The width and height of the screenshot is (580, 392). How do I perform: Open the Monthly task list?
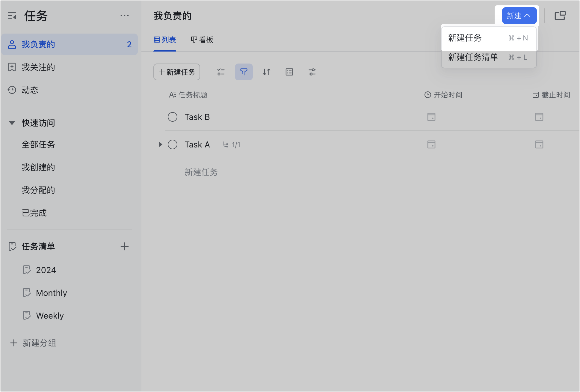click(x=52, y=293)
